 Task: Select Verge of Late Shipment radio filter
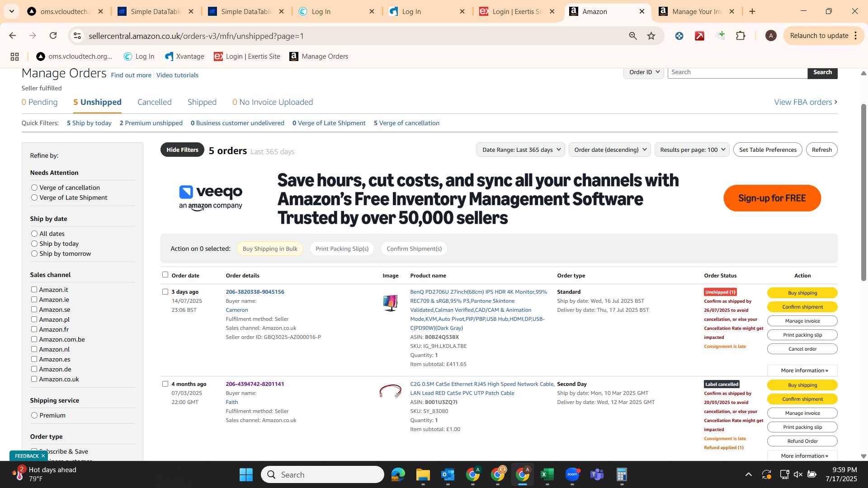pos(34,197)
